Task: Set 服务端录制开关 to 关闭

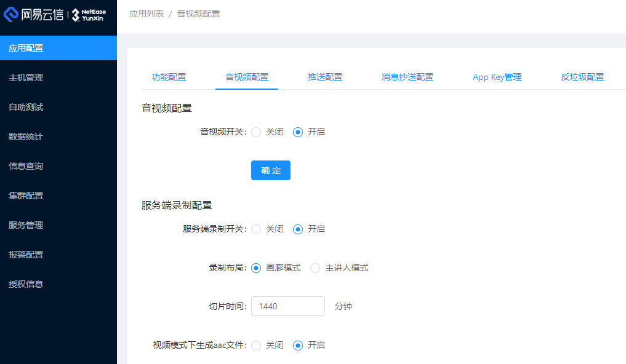Action: pyautogui.click(x=257, y=229)
